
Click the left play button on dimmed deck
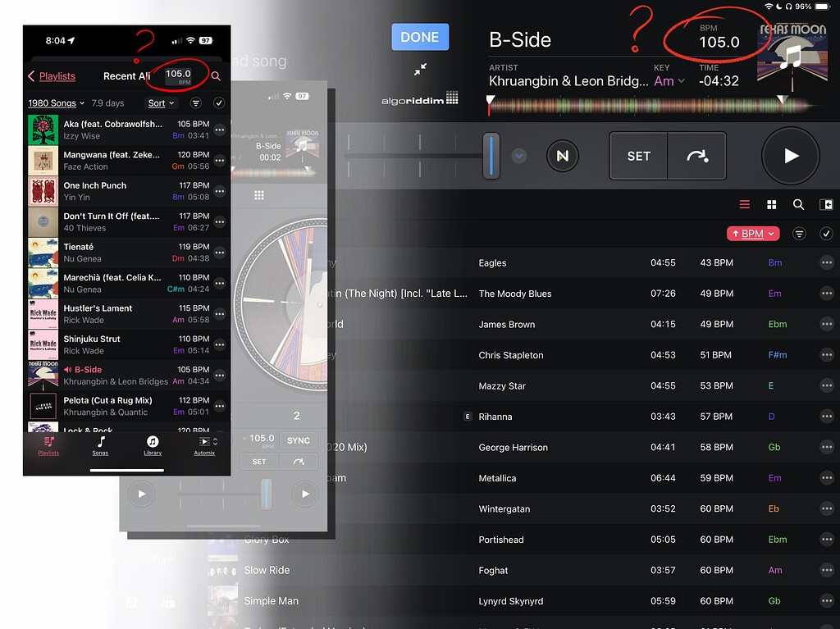click(x=141, y=494)
